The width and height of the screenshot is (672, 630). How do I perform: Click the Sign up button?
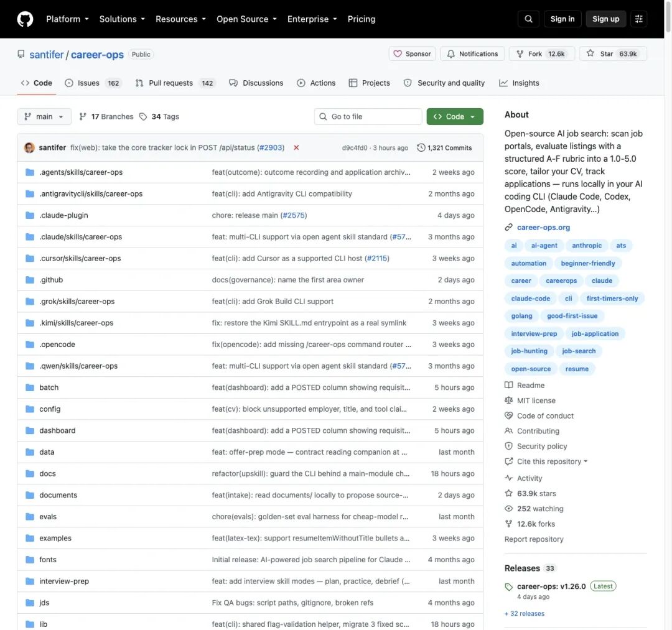[605, 19]
